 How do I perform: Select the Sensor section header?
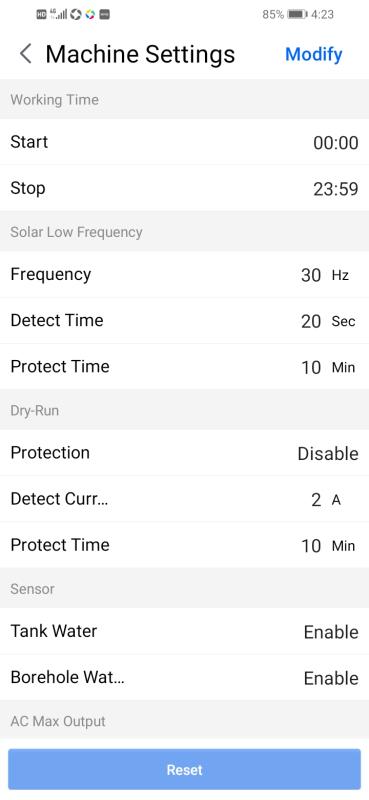click(184, 588)
